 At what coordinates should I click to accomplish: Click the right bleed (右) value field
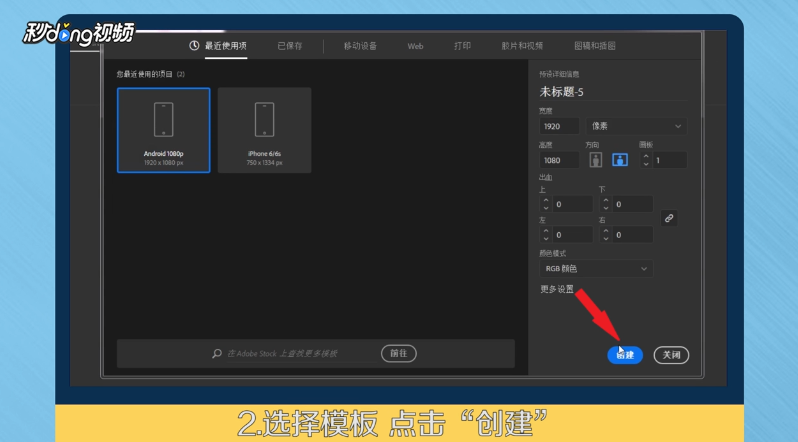click(x=633, y=235)
